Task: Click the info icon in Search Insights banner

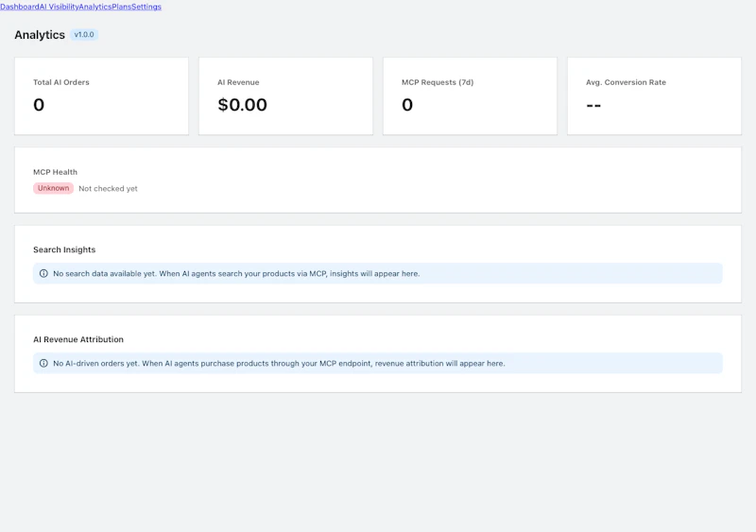Action: 43,273
